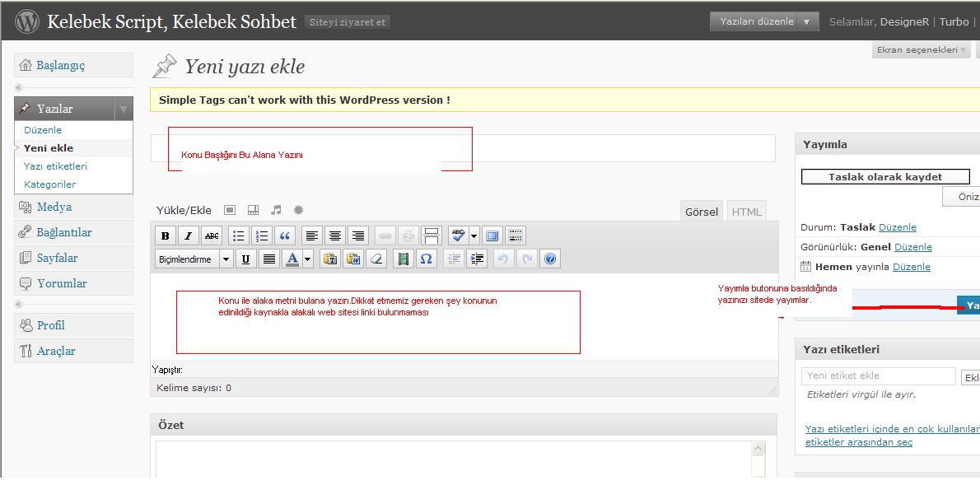The image size is (980, 485).
Task: Apply strikethrough with the ABC icon
Action: 212,236
